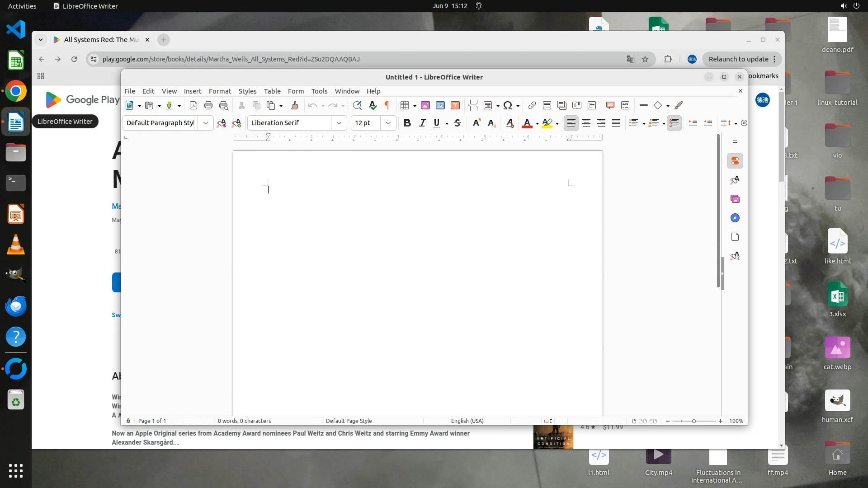868x488 pixels.
Task: Open the sidebar Gallery panel icon
Action: 735,199
